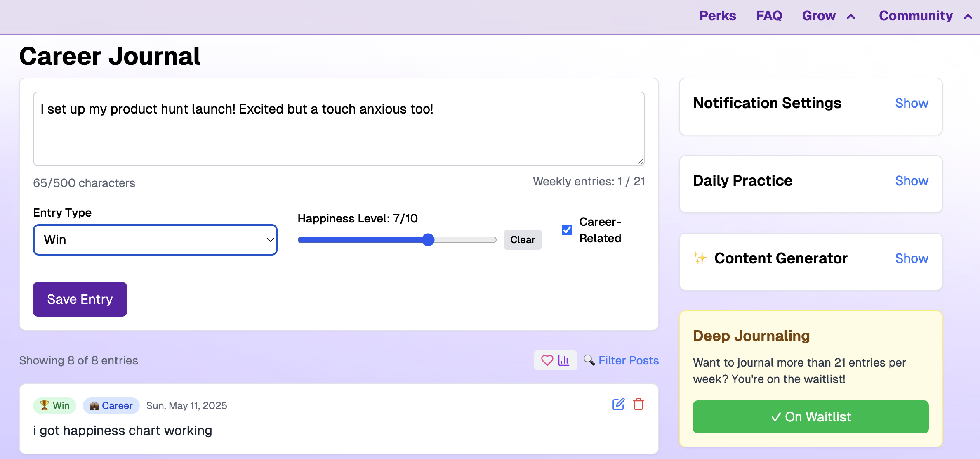The image size is (980, 459).
Task: Click the magnifying glass filter icon
Action: (x=589, y=360)
